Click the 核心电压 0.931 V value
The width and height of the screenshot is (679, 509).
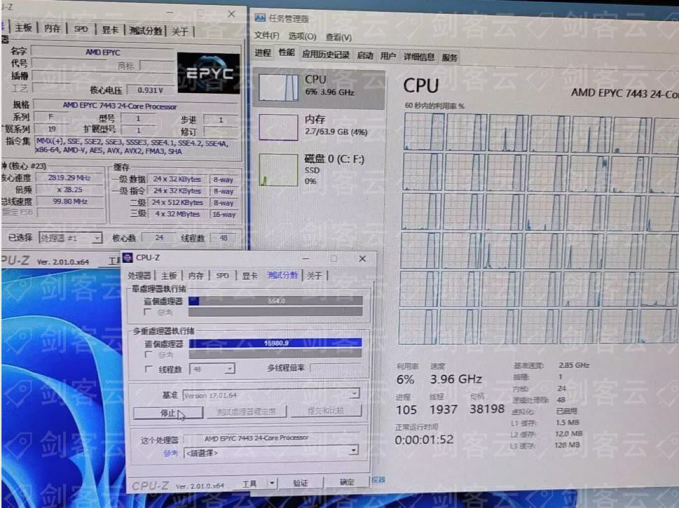tap(150, 90)
